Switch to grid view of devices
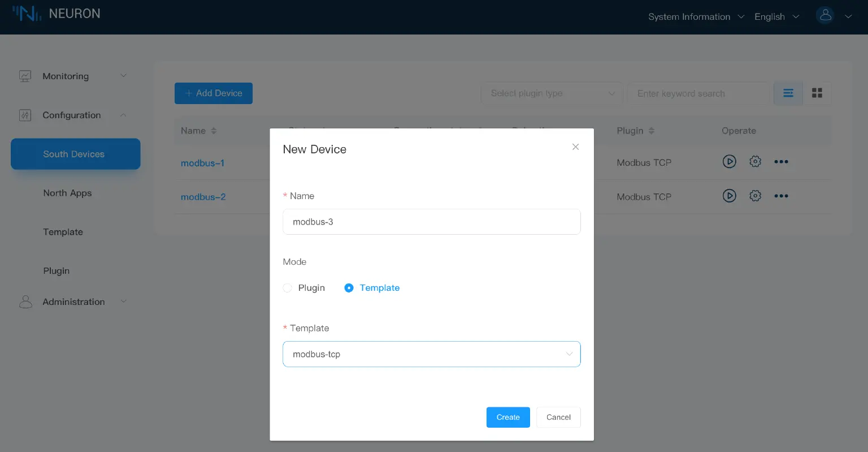Screen dimensions: 868x452 click(817, 93)
